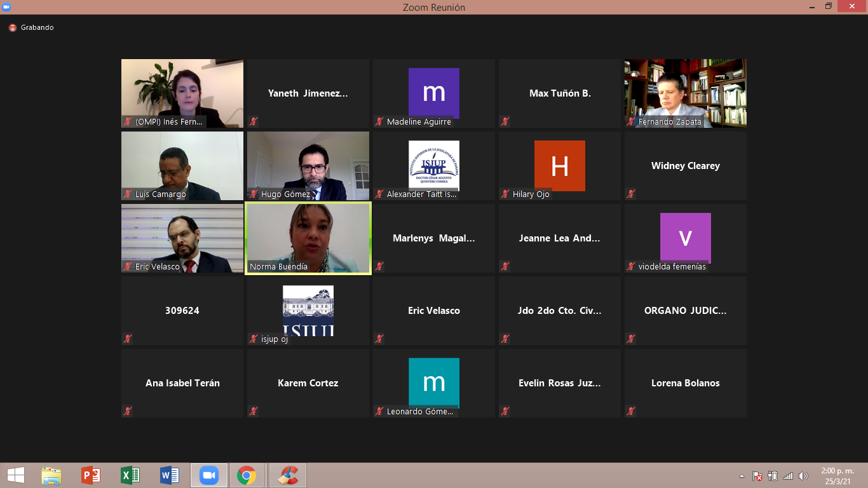This screenshot has width=868, height=488.
Task: Open Excel from taskbar
Action: pyautogui.click(x=130, y=475)
